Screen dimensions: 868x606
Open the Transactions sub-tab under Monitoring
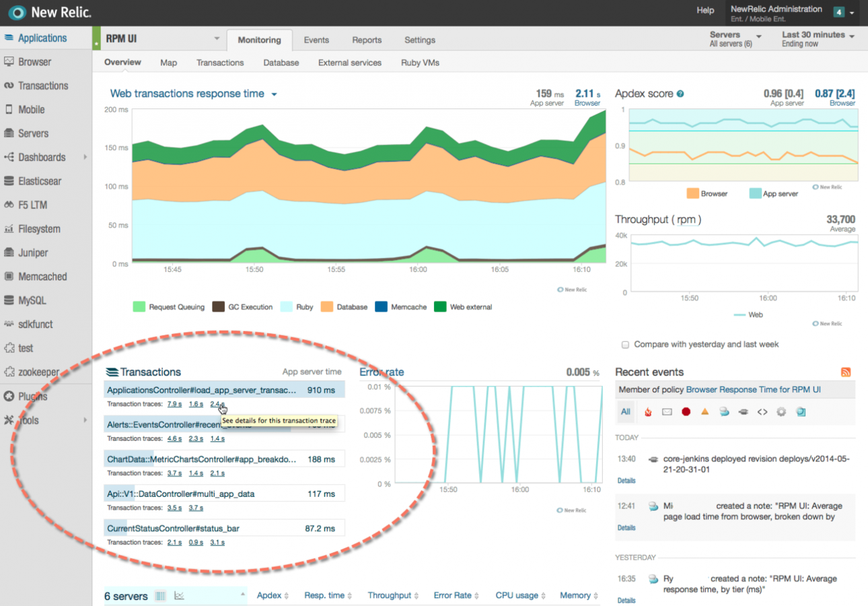click(x=220, y=63)
